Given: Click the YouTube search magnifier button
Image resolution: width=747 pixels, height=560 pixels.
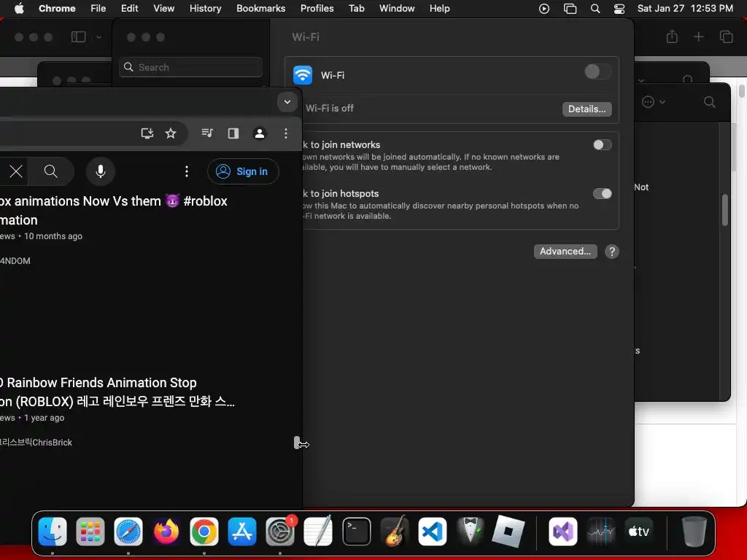Looking at the screenshot, I should [x=50, y=171].
